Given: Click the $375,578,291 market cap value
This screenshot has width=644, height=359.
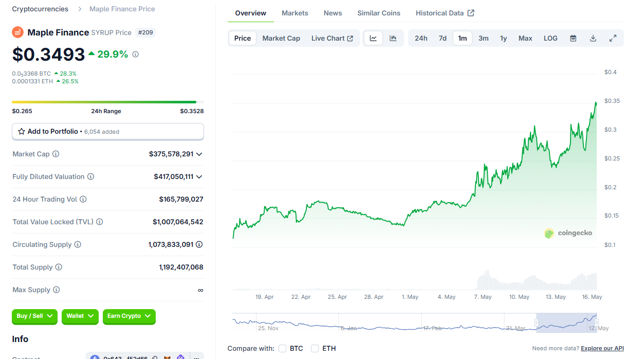Looking at the screenshot, I should [x=171, y=154].
